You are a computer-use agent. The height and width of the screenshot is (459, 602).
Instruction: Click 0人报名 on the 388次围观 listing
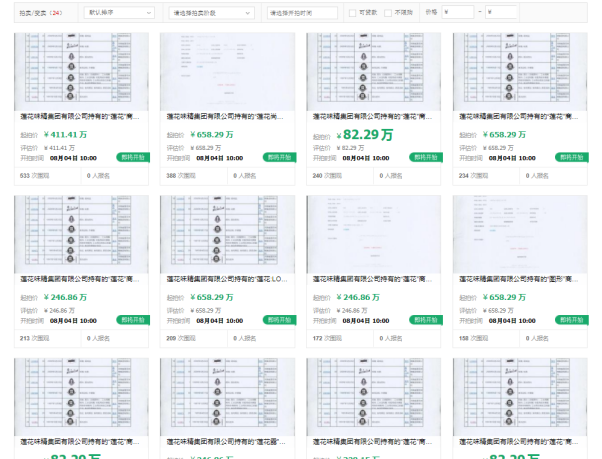point(245,176)
